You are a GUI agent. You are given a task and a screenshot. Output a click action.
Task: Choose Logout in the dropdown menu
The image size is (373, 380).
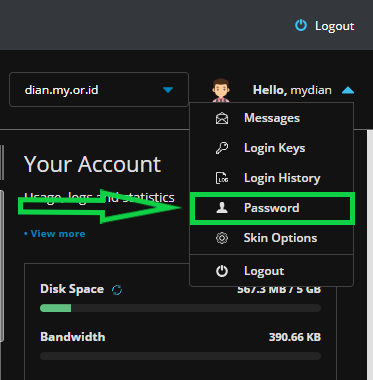tap(271, 271)
